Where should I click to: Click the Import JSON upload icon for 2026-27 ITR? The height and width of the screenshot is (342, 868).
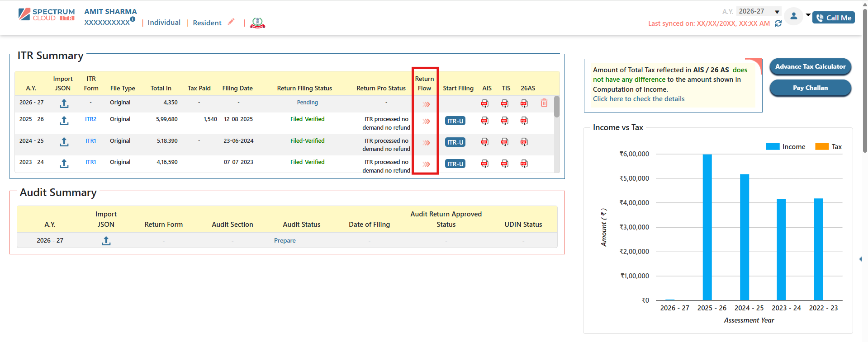tap(64, 103)
